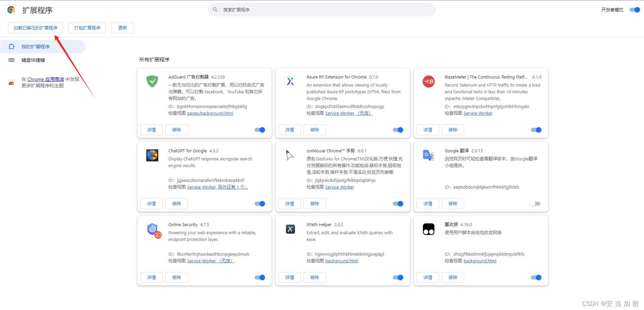Open Google 翻译 详情
The height and width of the screenshot is (310, 644).
428,204
